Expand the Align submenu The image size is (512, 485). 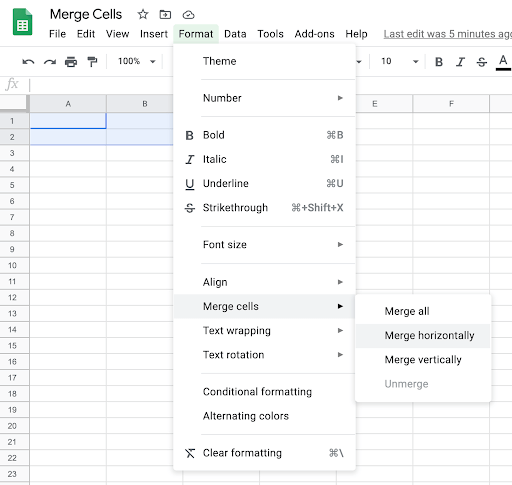tap(264, 282)
